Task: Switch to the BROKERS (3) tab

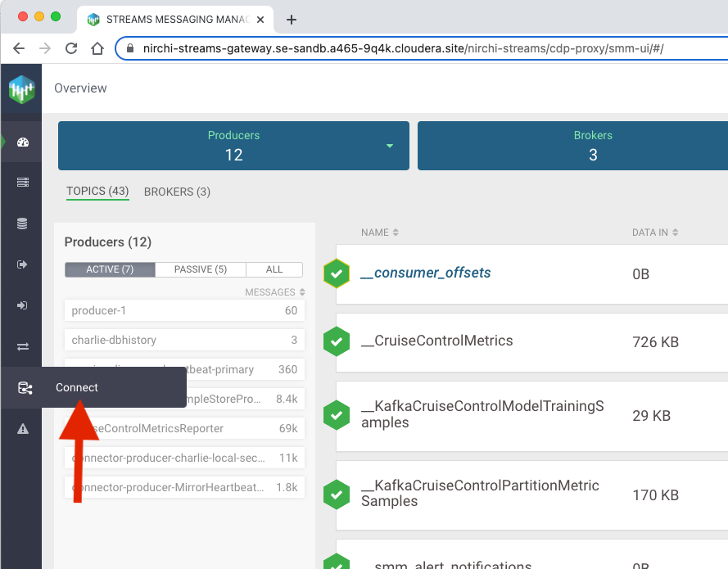Action: click(177, 192)
